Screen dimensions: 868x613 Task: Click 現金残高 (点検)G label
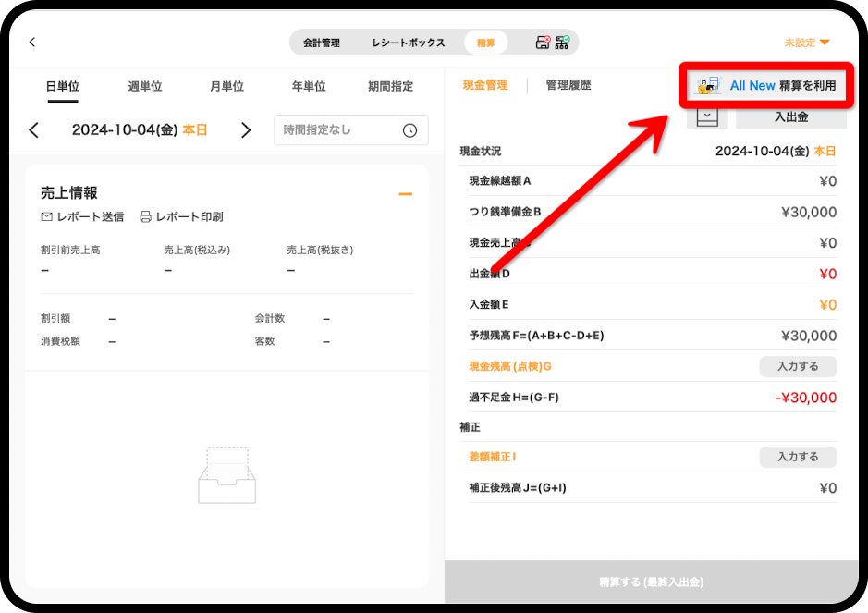(510, 366)
